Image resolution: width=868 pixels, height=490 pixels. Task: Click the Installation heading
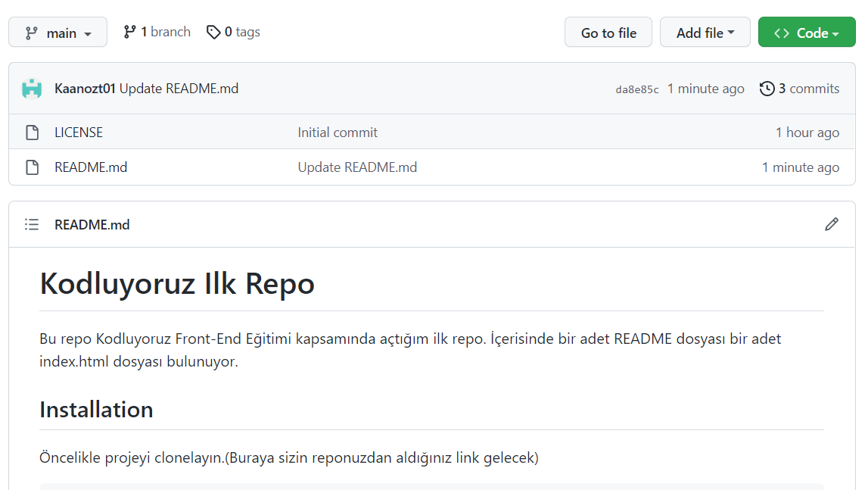pyautogui.click(x=96, y=410)
